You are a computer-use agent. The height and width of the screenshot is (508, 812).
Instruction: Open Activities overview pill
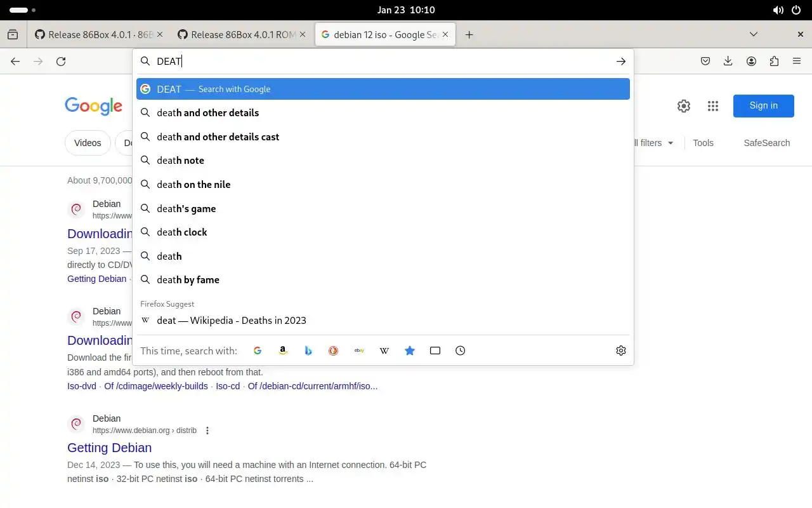point(23,10)
